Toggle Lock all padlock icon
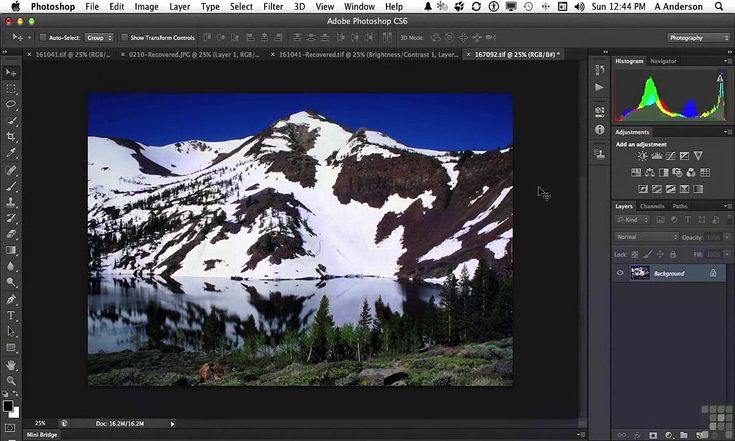This screenshot has width=735, height=441. pyautogui.click(x=673, y=254)
